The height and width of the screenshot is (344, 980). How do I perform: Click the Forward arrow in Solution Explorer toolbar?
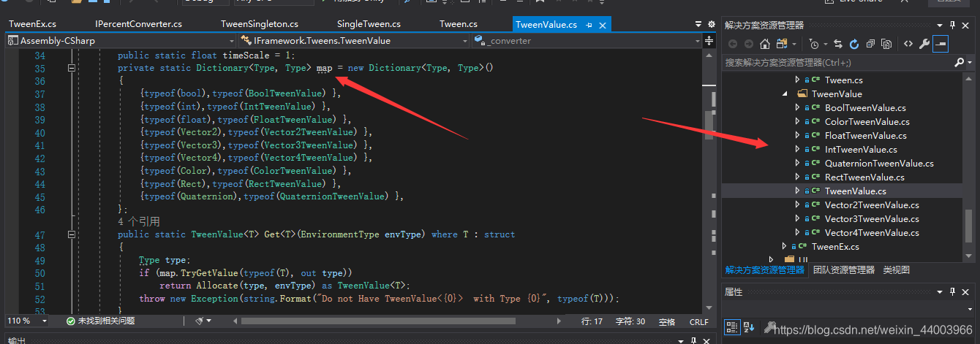(x=748, y=44)
